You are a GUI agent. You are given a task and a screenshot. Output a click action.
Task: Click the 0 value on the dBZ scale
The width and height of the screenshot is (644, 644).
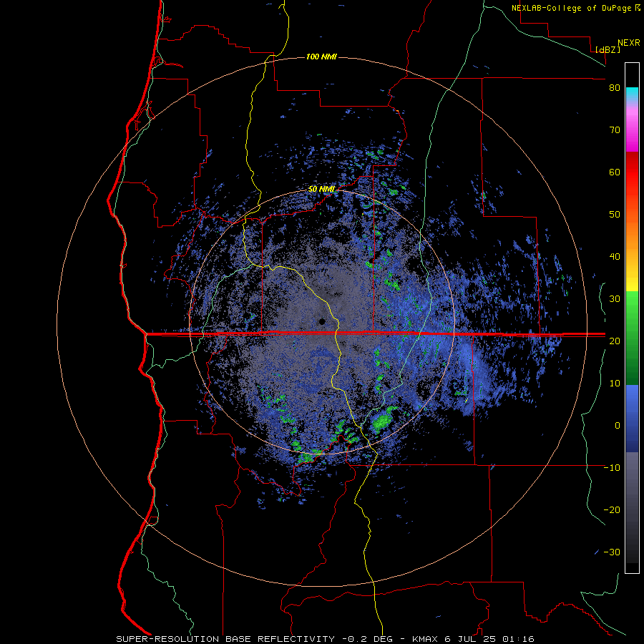click(618, 426)
